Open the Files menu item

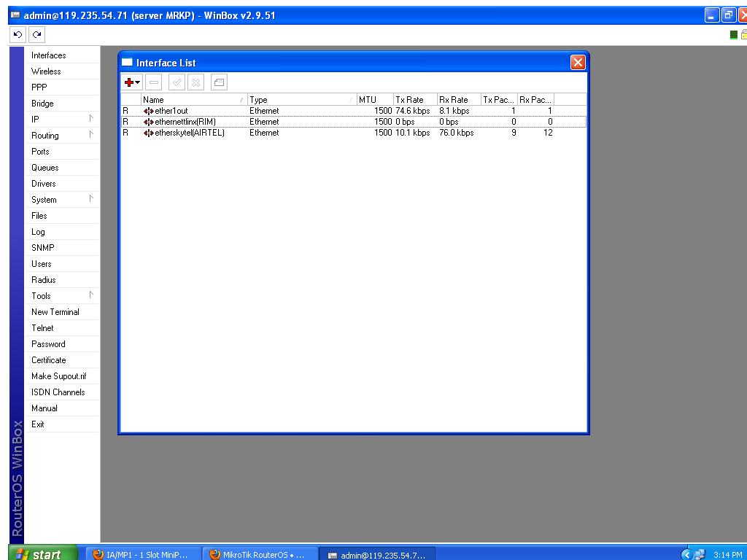point(39,216)
